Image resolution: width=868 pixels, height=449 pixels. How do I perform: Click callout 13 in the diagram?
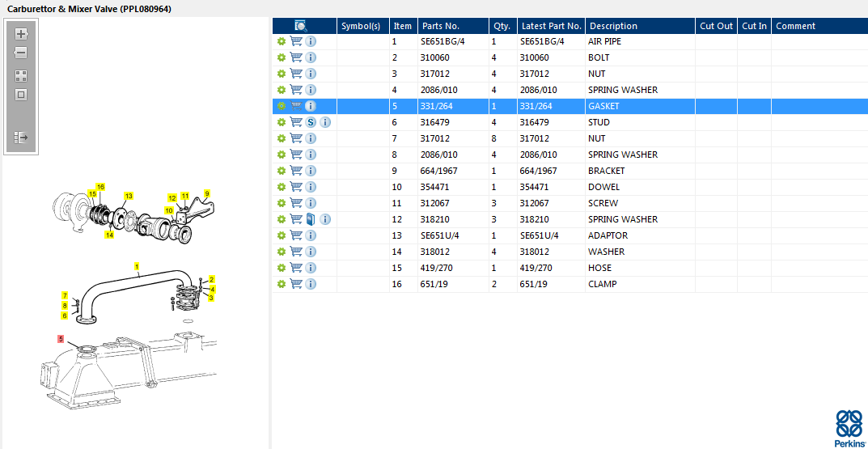click(129, 196)
